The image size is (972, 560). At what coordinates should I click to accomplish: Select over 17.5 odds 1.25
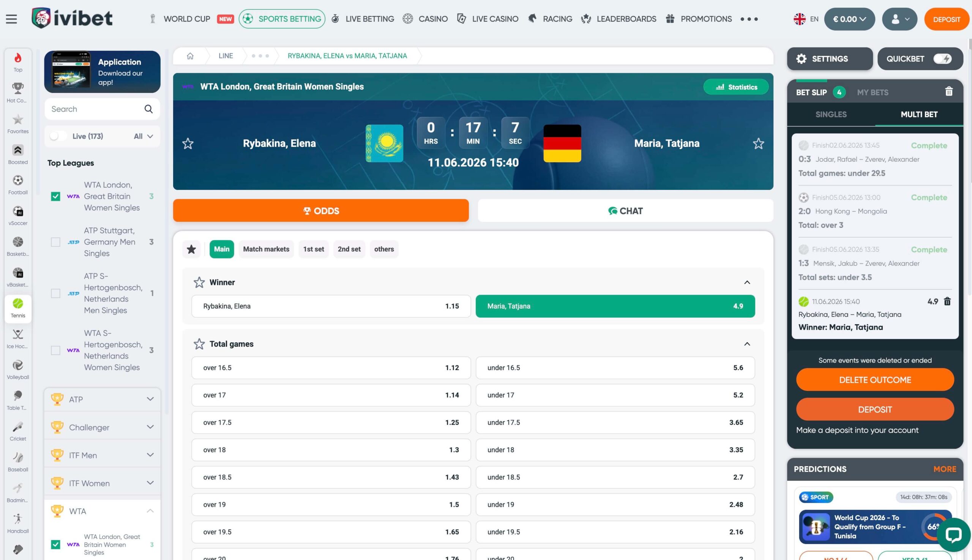click(x=331, y=422)
